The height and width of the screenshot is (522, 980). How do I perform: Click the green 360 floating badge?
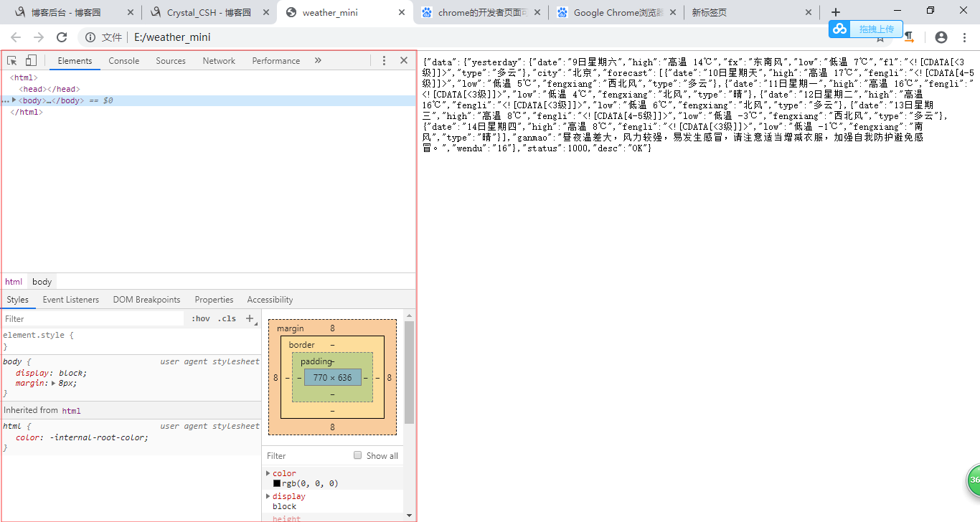973,480
